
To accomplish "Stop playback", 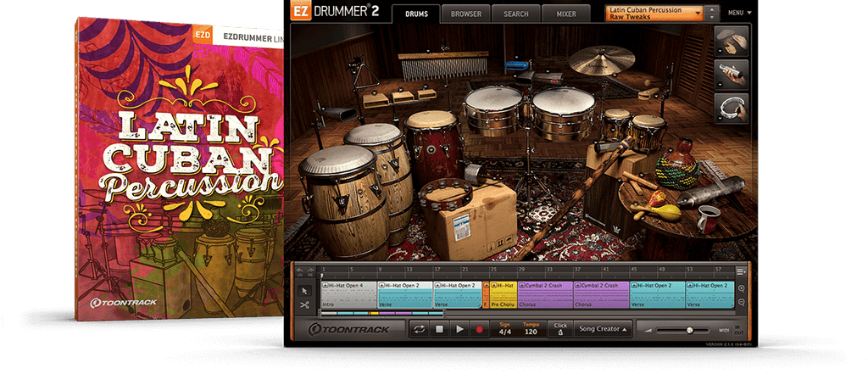I will [439, 329].
